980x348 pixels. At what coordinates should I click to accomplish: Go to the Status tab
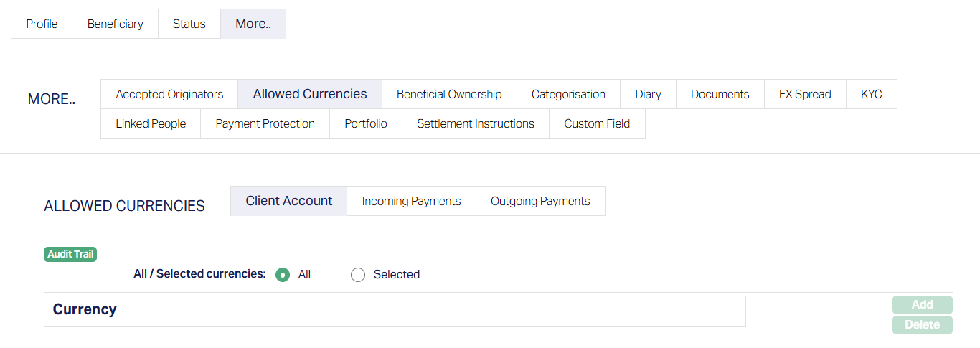pos(189,24)
